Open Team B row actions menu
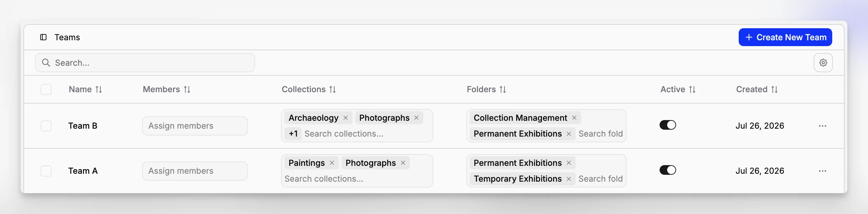The image size is (868, 214). click(x=823, y=126)
